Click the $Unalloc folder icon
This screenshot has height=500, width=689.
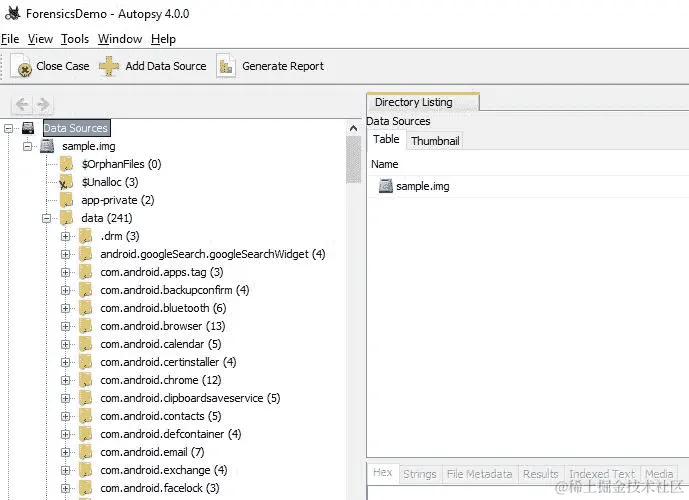66,182
